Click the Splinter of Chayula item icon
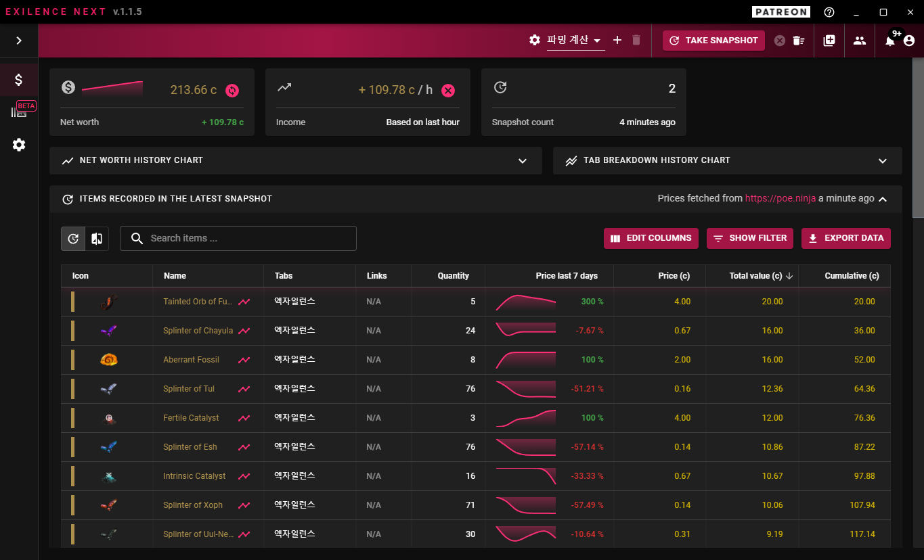This screenshot has width=924, height=560. [108, 331]
